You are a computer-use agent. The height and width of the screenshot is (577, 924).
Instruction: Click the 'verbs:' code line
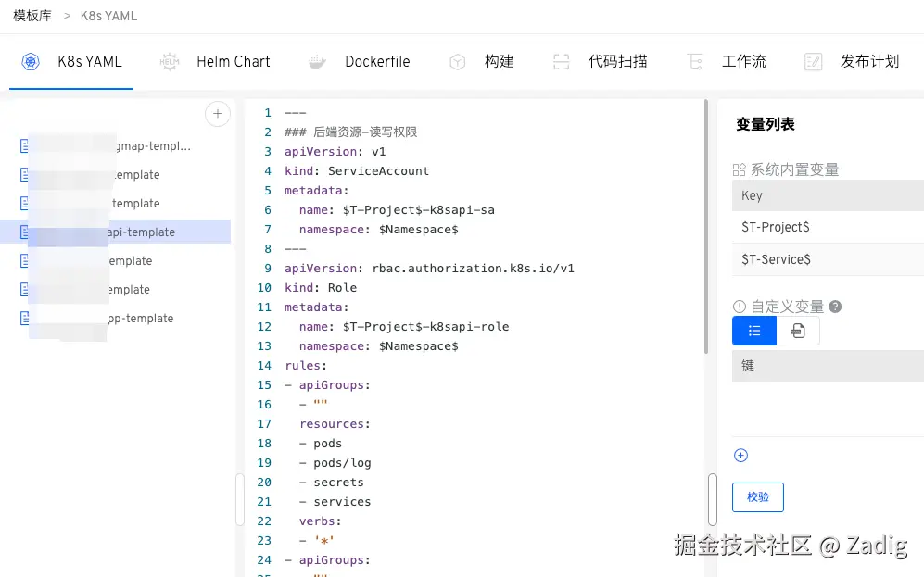pyautogui.click(x=320, y=521)
